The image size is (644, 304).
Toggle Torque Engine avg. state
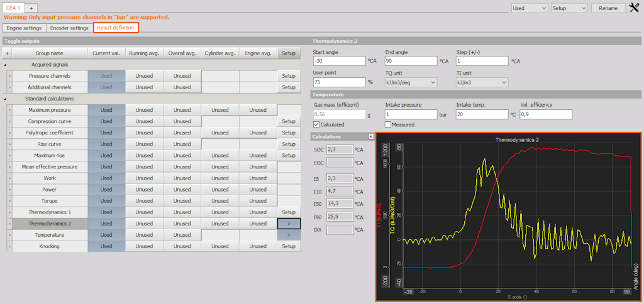coord(258,201)
